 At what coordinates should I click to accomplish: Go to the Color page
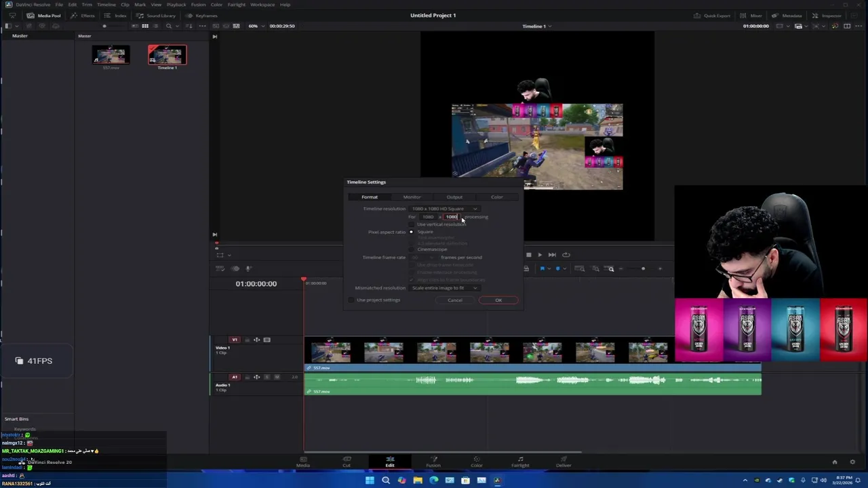(477, 462)
